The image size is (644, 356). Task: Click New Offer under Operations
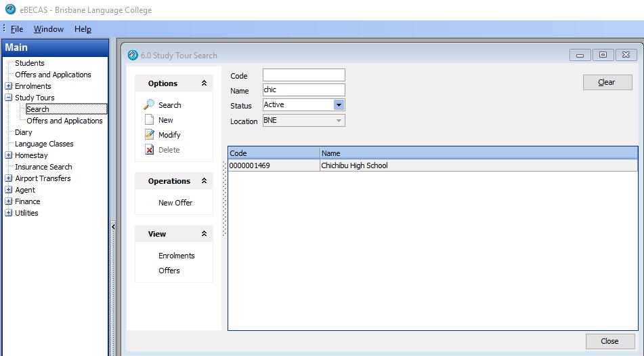click(175, 203)
